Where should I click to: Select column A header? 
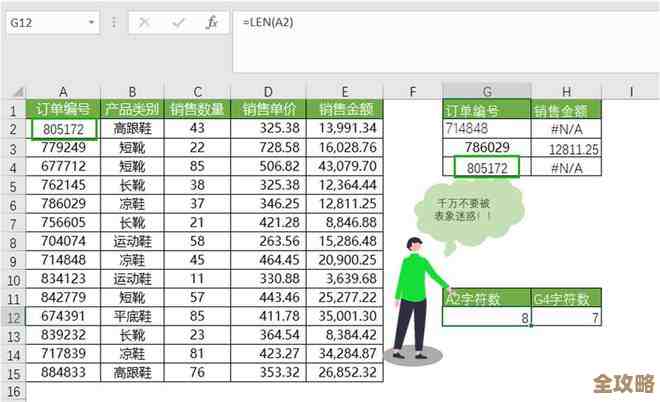(63, 91)
